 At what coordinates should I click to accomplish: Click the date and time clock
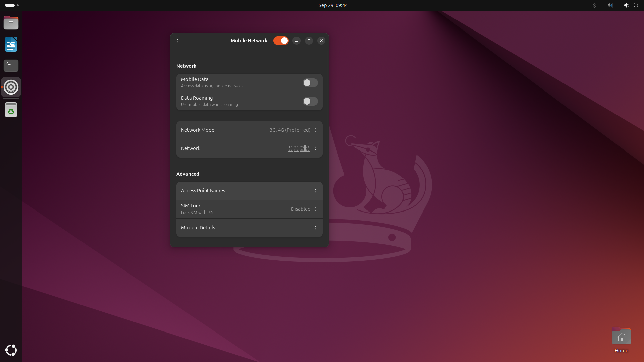(333, 5)
